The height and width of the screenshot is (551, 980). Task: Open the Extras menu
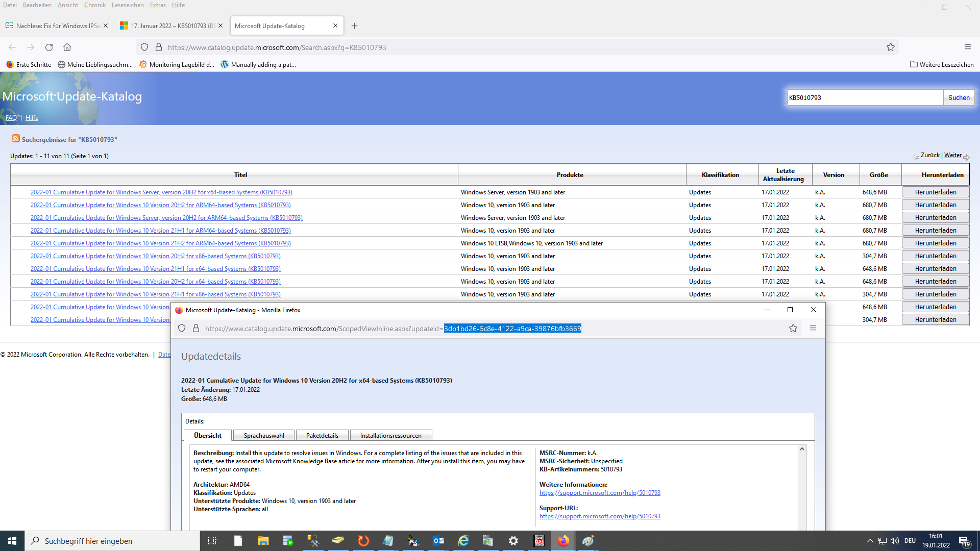click(x=158, y=5)
